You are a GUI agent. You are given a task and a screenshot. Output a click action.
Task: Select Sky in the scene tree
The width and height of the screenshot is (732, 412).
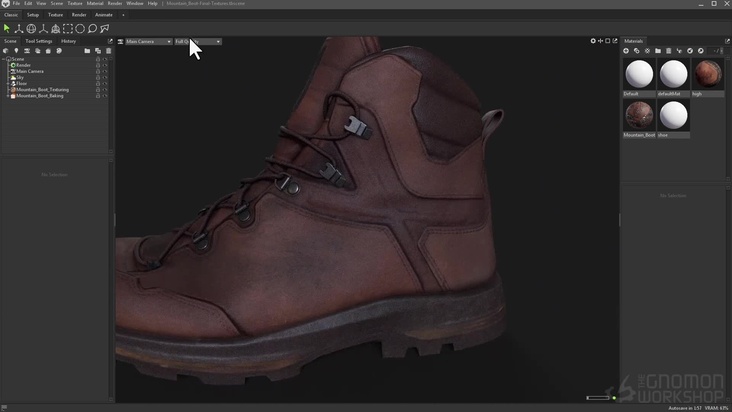click(x=20, y=77)
